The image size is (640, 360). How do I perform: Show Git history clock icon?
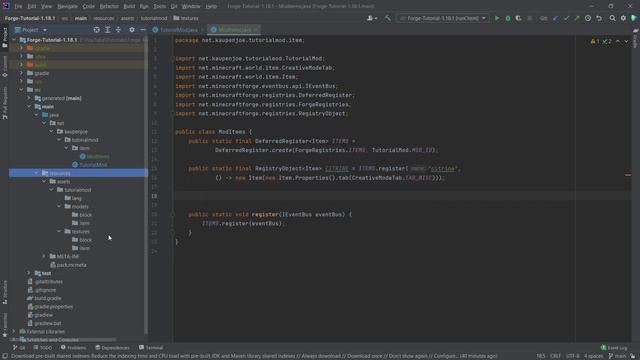click(588, 18)
